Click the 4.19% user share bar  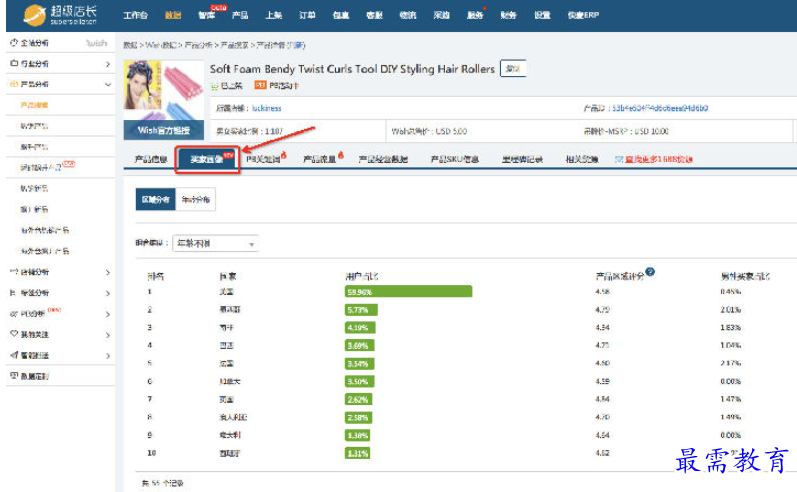[360, 328]
